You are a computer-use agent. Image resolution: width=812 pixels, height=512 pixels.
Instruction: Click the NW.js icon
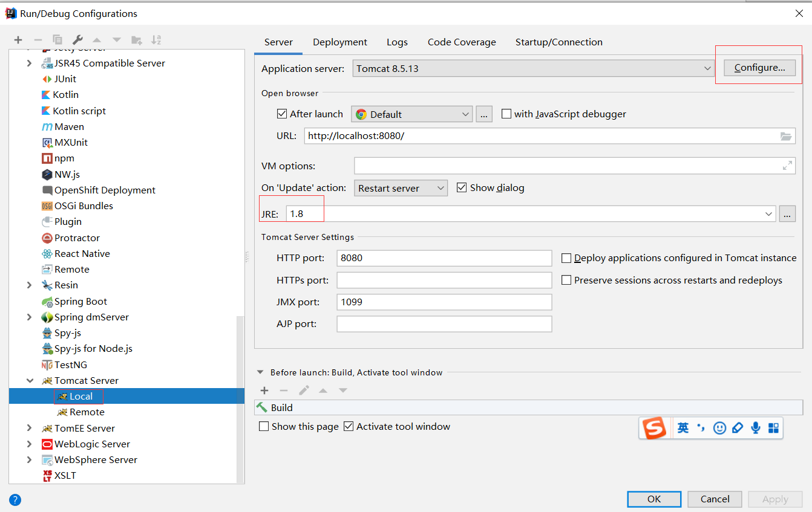pyautogui.click(x=47, y=174)
